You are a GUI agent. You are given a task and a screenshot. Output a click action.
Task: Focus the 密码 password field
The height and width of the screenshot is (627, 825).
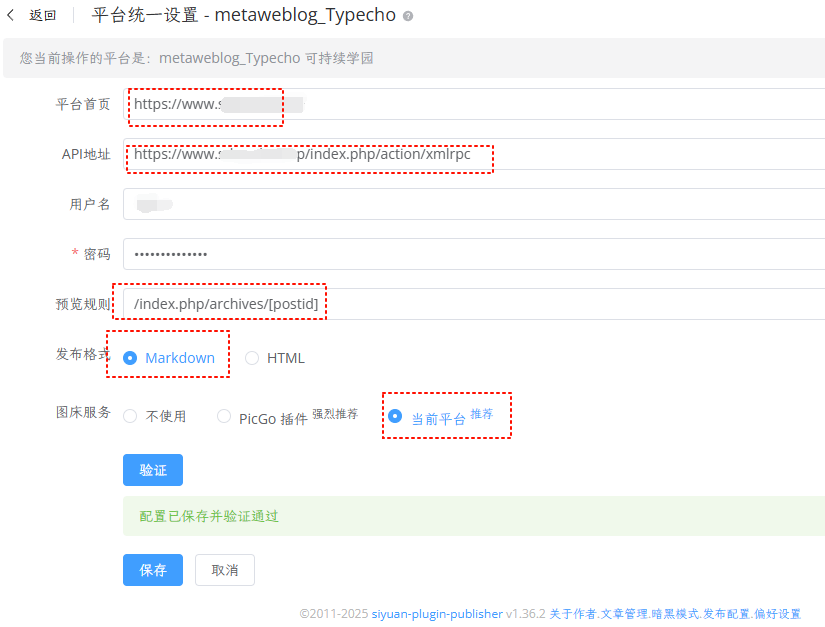coord(470,254)
